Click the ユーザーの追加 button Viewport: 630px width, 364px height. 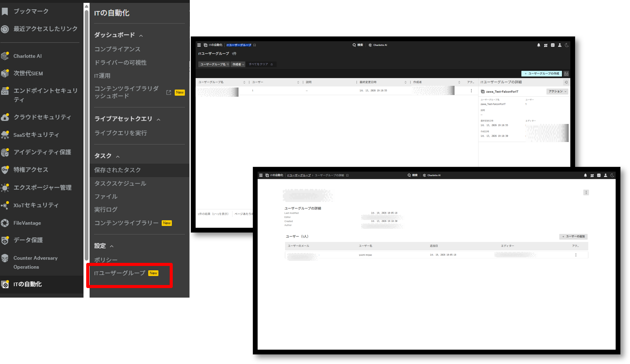pos(573,237)
